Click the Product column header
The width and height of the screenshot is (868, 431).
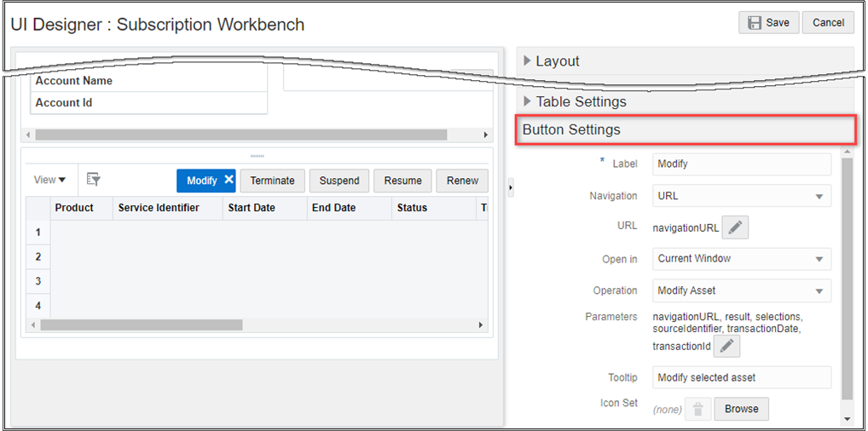coord(82,208)
